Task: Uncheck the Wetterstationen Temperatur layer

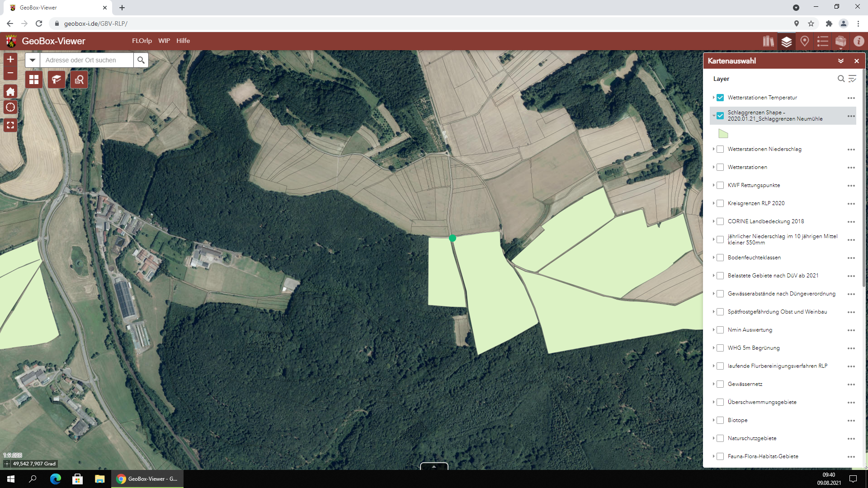Action: [x=720, y=98]
